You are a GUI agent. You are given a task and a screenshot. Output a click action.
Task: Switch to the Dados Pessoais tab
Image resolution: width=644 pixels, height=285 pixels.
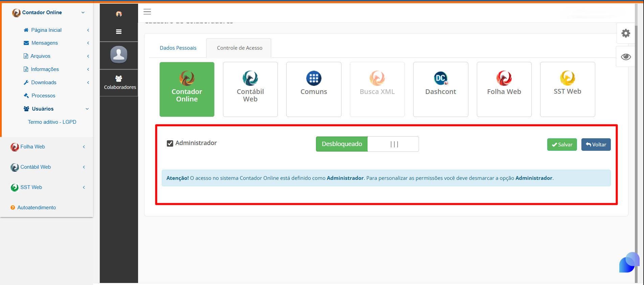click(x=178, y=48)
